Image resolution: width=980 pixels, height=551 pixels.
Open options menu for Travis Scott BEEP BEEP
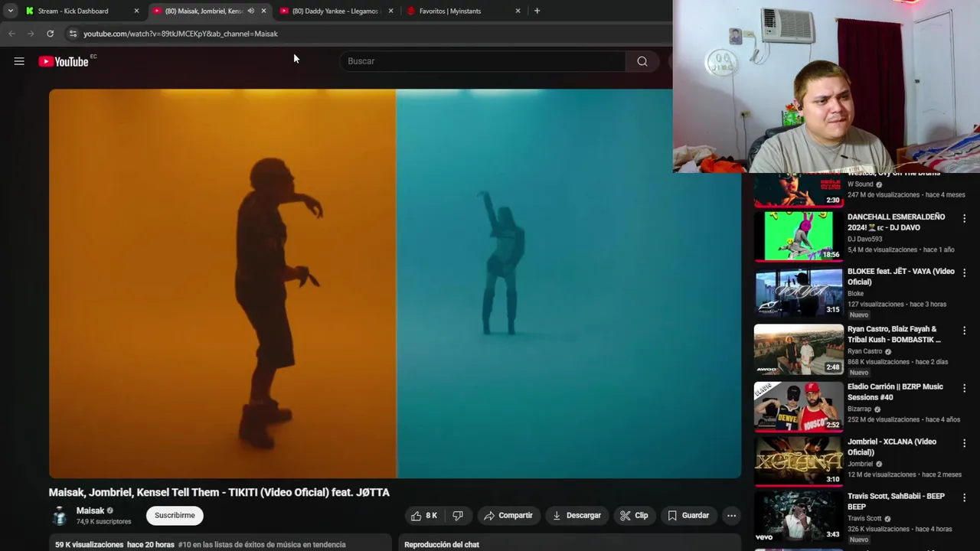964,497
